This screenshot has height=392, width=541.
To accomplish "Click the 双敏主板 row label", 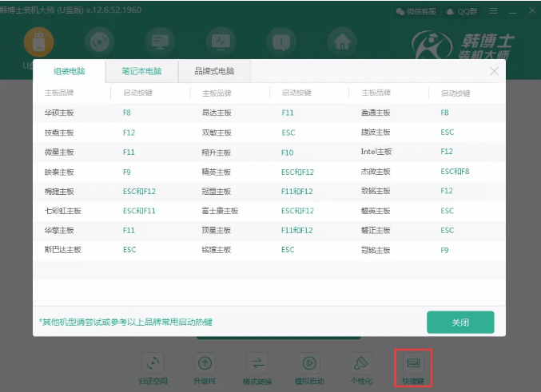I will click(217, 133).
